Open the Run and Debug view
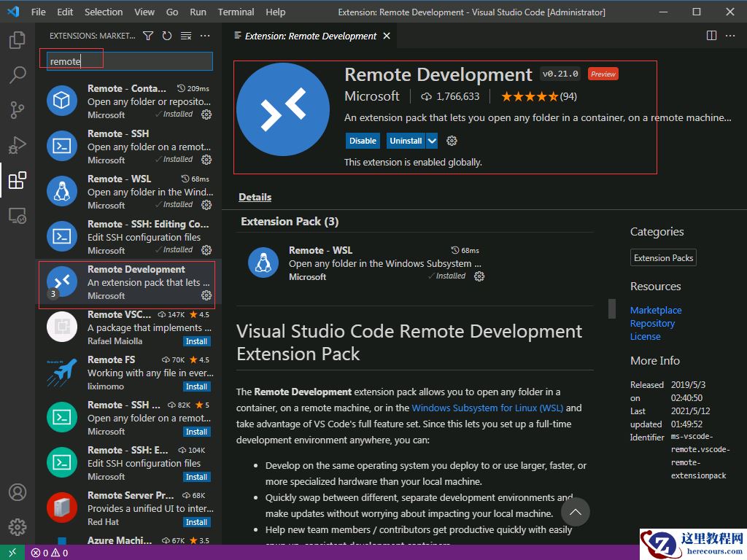Image resolution: width=747 pixels, height=560 pixels. click(x=18, y=145)
